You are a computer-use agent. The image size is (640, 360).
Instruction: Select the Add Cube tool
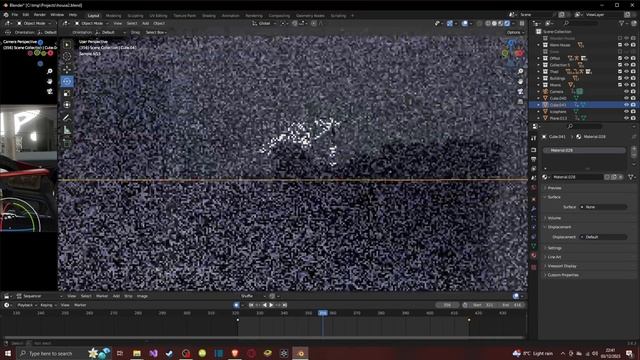coord(67,143)
